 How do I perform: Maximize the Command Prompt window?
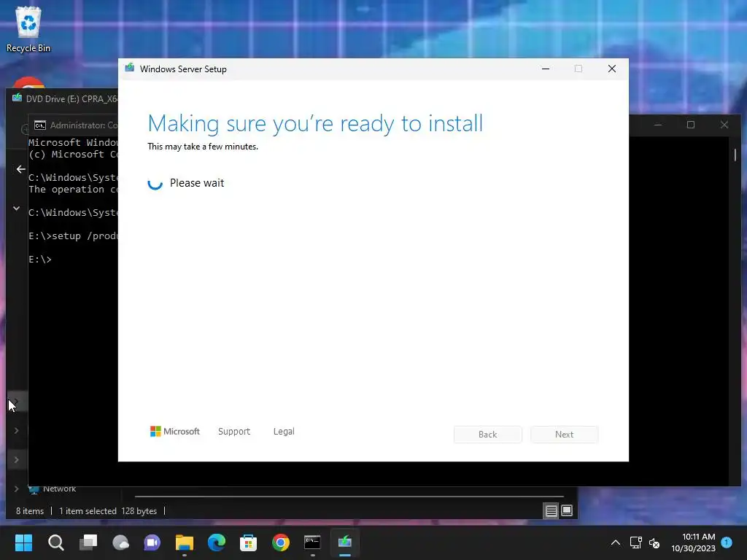pos(691,125)
